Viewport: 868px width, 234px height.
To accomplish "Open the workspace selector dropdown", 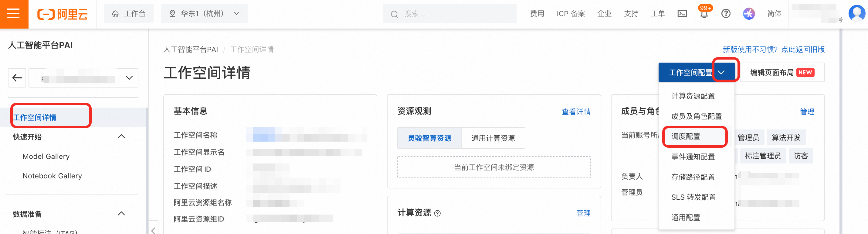I will (83, 78).
